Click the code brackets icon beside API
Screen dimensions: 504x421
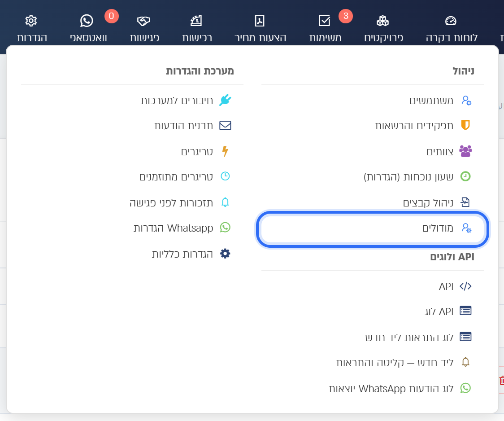465,286
